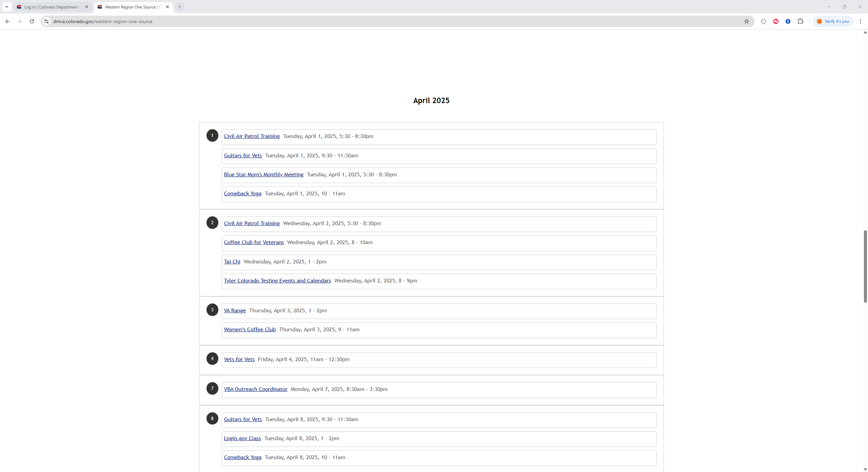Click the scrollbar up arrow
This screenshot has height=472, width=868.
click(865, 33)
